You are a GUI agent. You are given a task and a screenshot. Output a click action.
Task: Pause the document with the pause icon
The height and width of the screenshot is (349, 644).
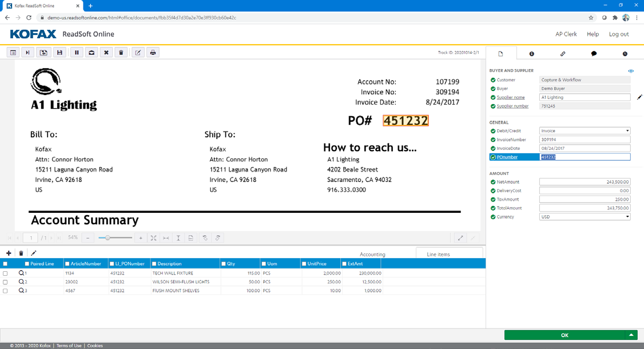[77, 53]
